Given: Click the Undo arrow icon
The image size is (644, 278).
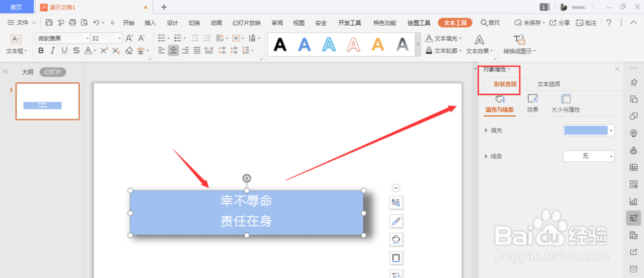Looking at the screenshot, I should pos(97,23).
